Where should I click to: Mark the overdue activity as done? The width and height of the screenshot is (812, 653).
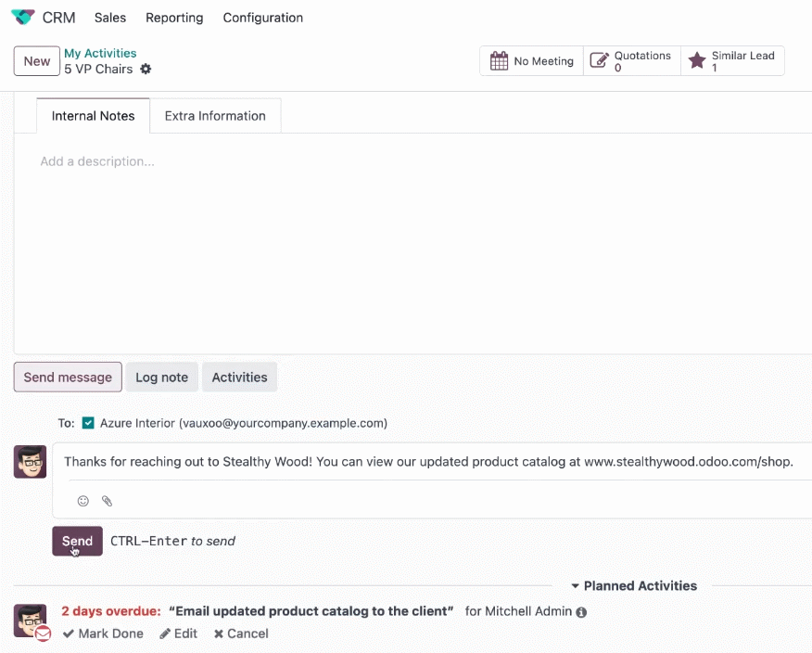103,634
